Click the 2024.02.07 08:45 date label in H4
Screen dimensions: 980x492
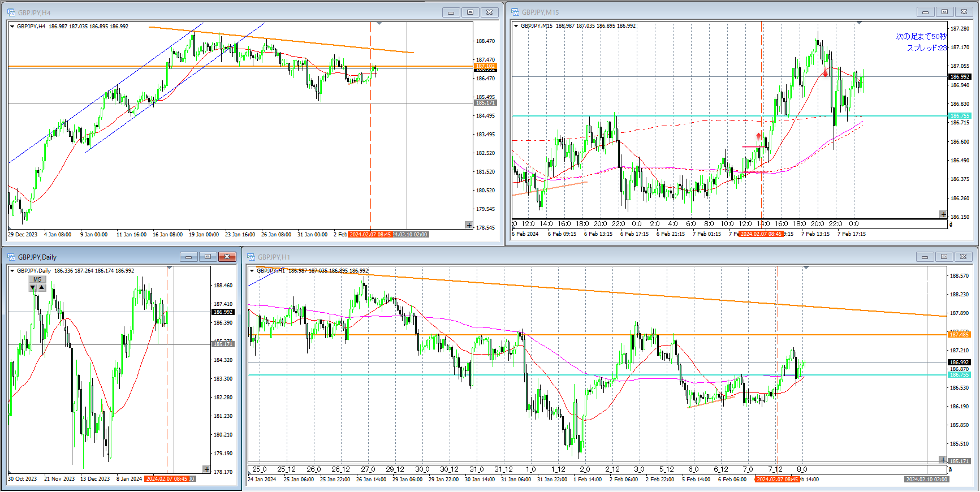click(x=370, y=234)
